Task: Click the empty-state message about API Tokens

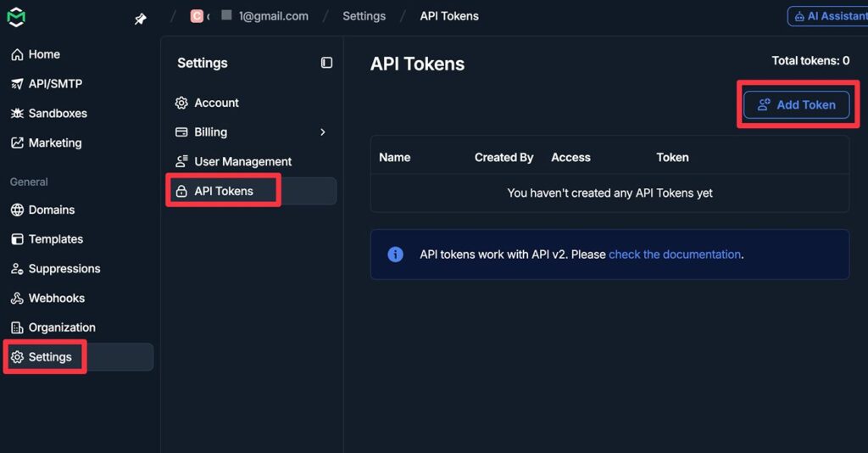Action: (x=609, y=193)
